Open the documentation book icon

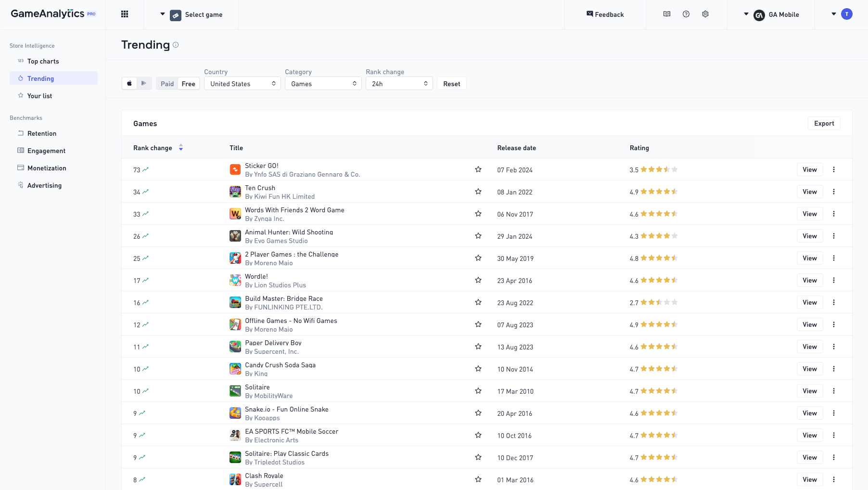(667, 14)
